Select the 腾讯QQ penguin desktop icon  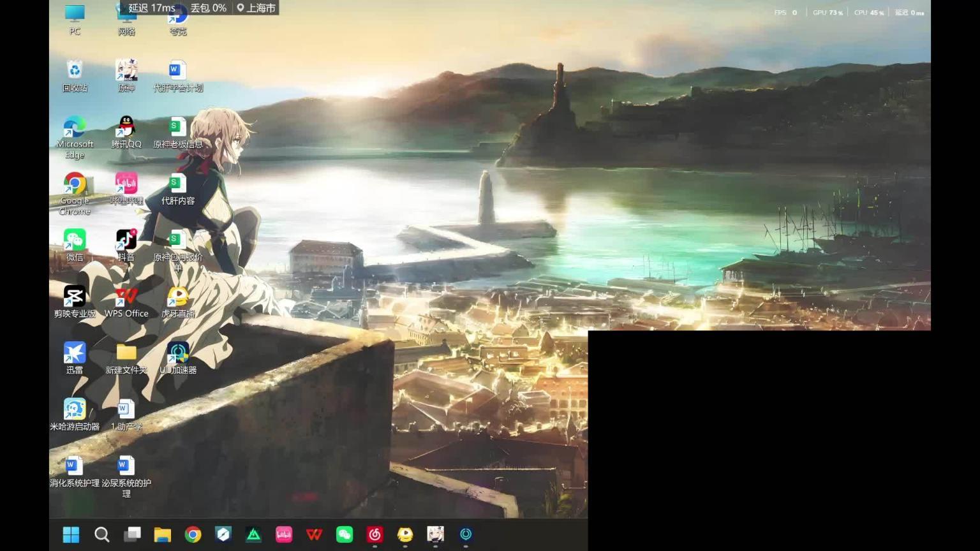126,128
